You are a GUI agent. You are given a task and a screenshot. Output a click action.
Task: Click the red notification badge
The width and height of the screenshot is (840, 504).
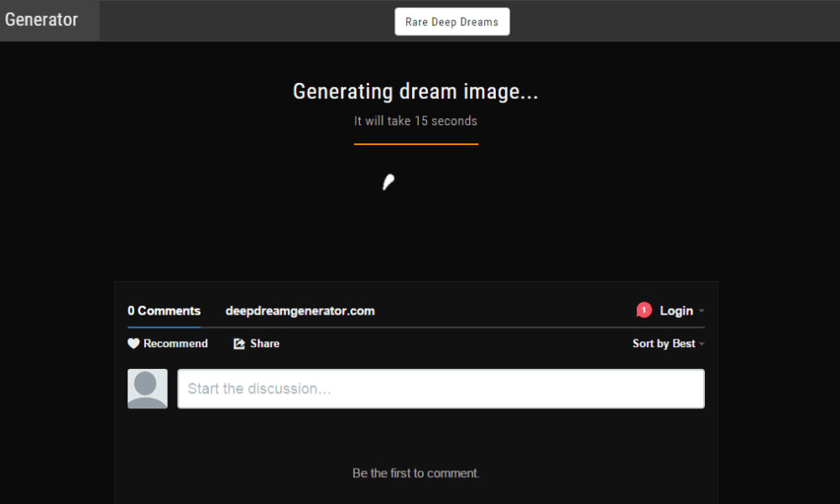[644, 310]
